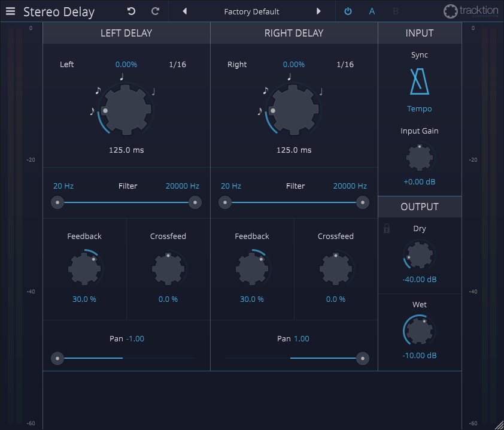Screen dimensions: 504x430
Task: Click the metronome Sync icon
Action: [x=419, y=81]
